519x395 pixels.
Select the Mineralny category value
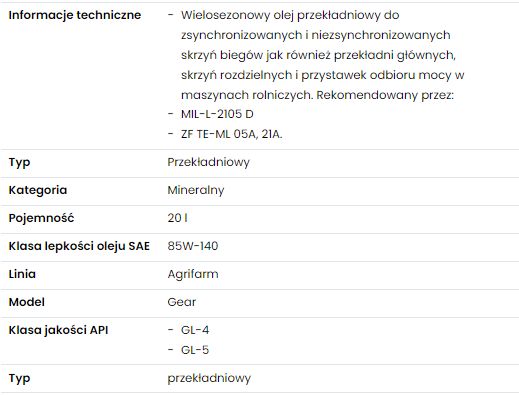(x=196, y=190)
